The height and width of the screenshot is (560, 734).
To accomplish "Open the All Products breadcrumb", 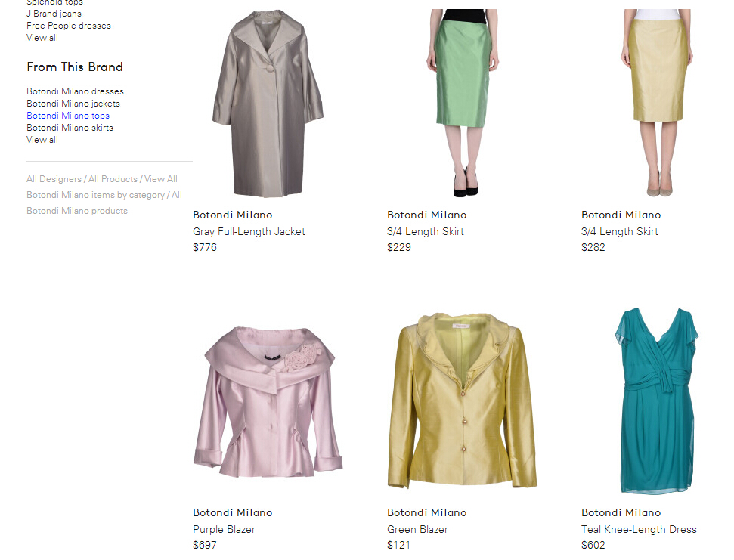I will (113, 179).
